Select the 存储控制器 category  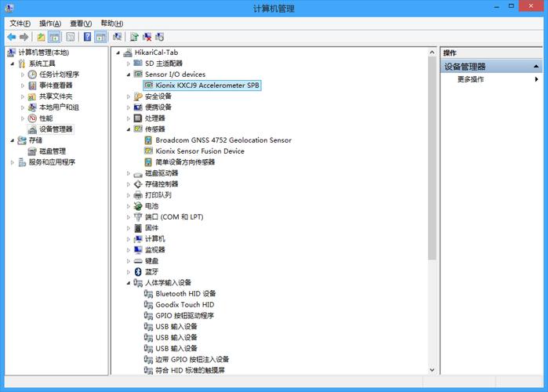pyautogui.click(x=156, y=184)
